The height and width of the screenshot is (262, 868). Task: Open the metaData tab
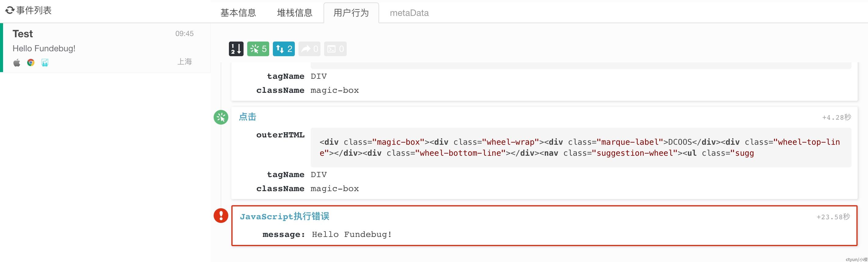pyautogui.click(x=409, y=13)
